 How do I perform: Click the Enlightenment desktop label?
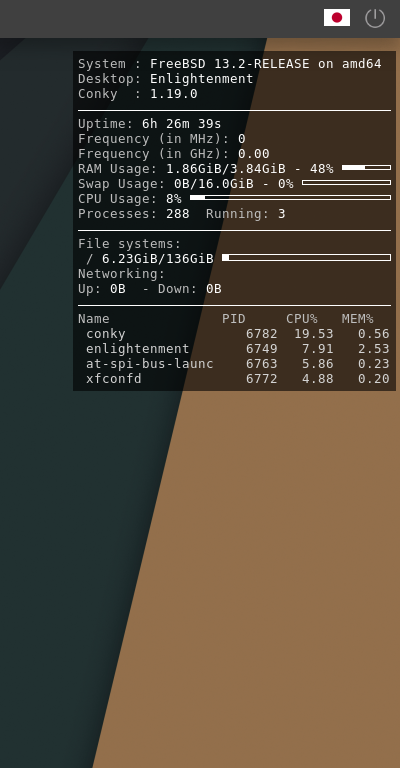coord(202,79)
